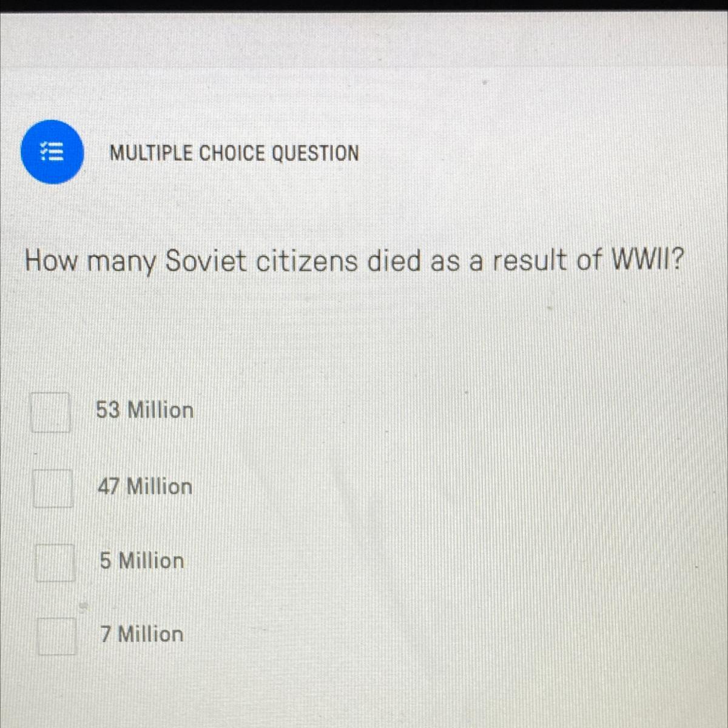This screenshot has height=728, width=728.
Task: Select the '53 Million' answer label
Action: tap(145, 410)
